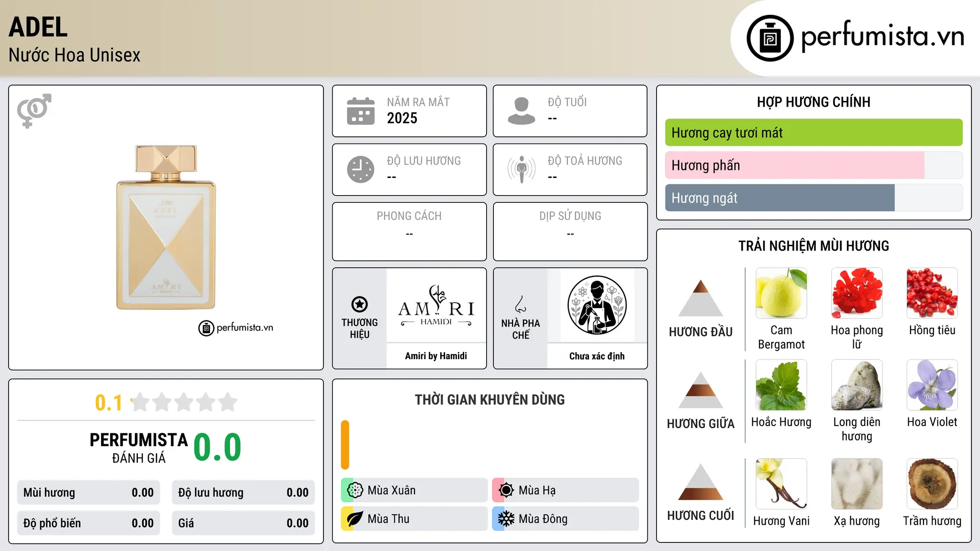Open the Hoa phong lữ note image
This screenshot has width=980, height=551.
(857, 293)
